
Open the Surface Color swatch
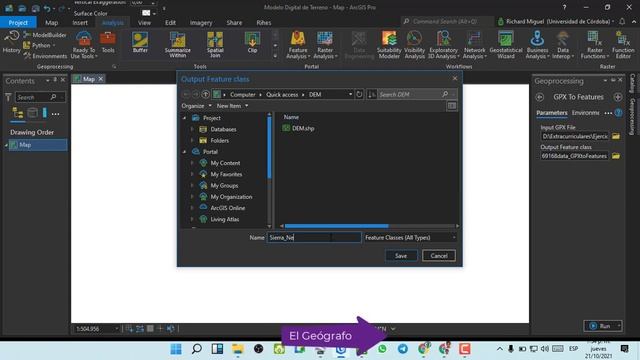(x=146, y=13)
